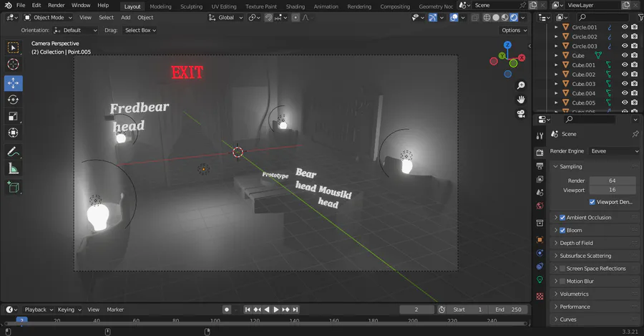Open Drag Select Box dropdown
Image resolution: width=644 pixels, height=336 pixels.
click(x=140, y=30)
